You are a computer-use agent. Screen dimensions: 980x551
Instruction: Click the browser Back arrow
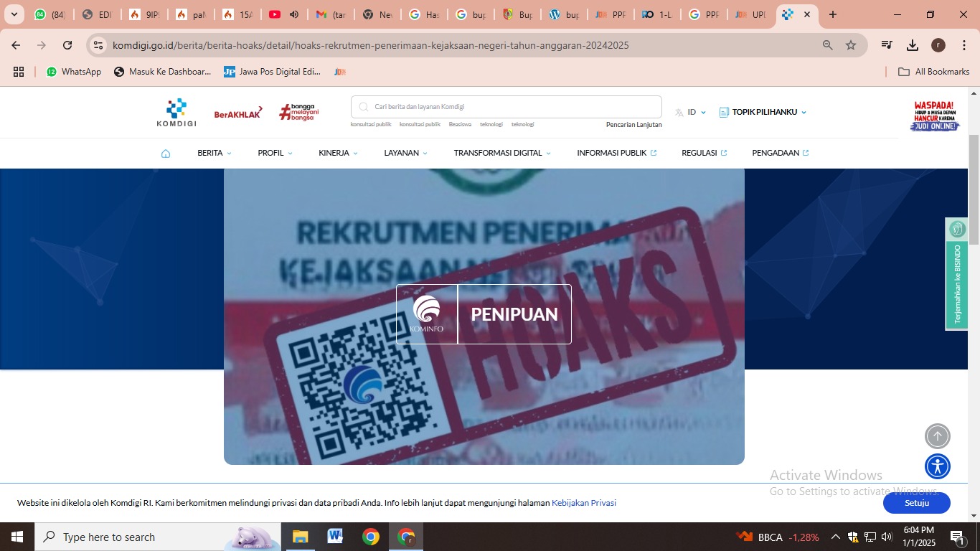click(16, 45)
